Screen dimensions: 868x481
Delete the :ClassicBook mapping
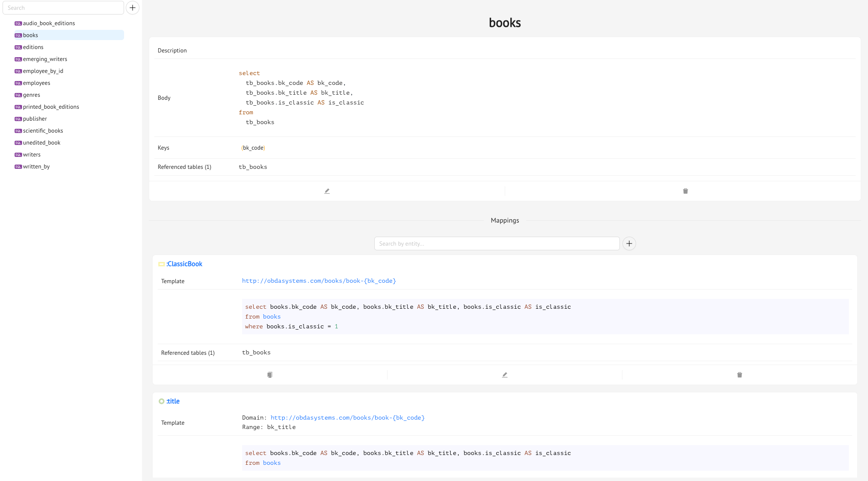coord(740,374)
